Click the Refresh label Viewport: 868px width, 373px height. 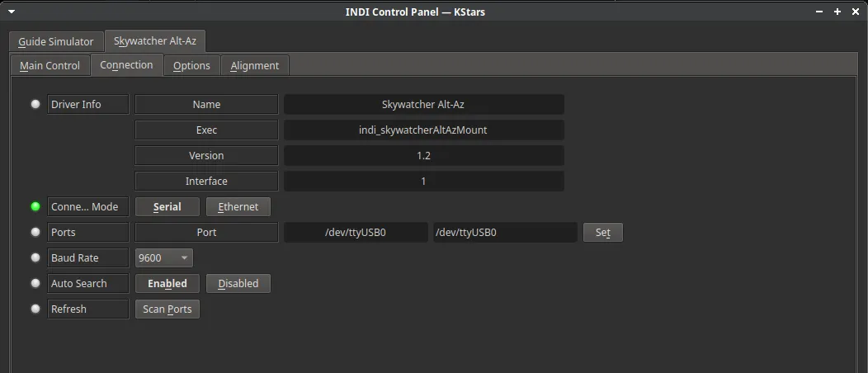(x=88, y=309)
